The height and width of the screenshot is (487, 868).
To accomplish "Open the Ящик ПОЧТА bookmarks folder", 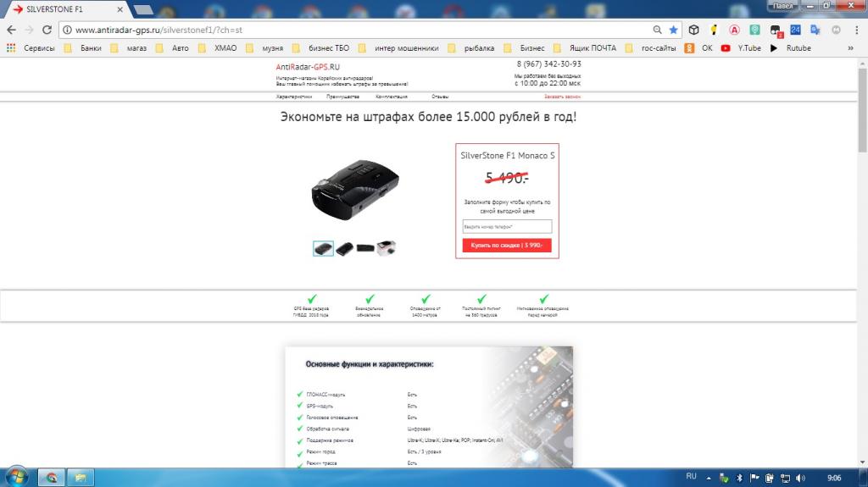I will (585, 48).
